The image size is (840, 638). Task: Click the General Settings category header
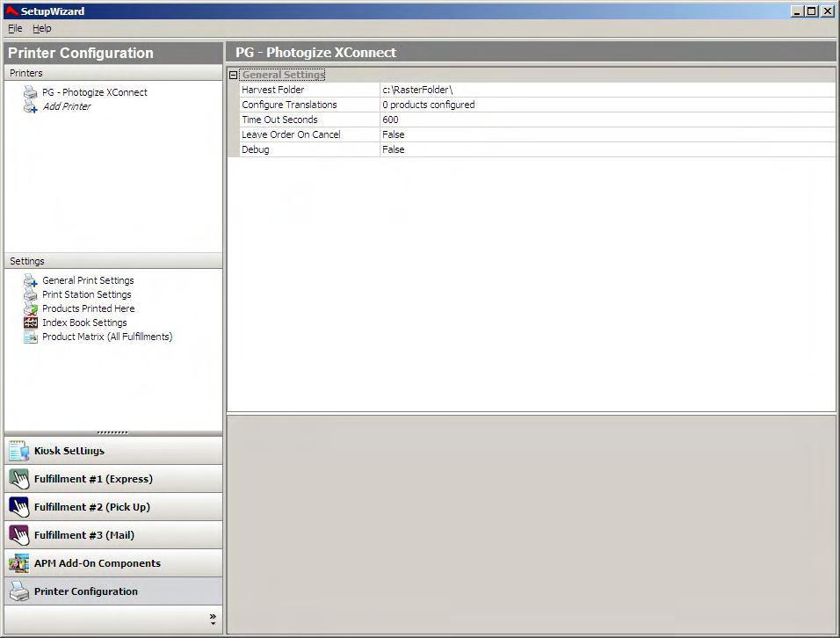point(283,75)
